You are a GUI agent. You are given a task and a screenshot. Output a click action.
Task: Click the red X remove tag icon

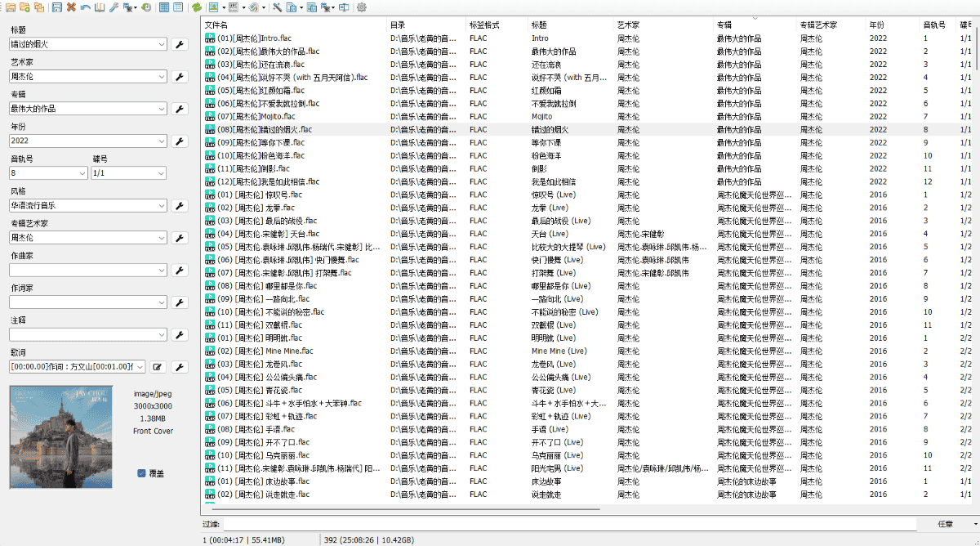pyautogui.click(x=71, y=7)
